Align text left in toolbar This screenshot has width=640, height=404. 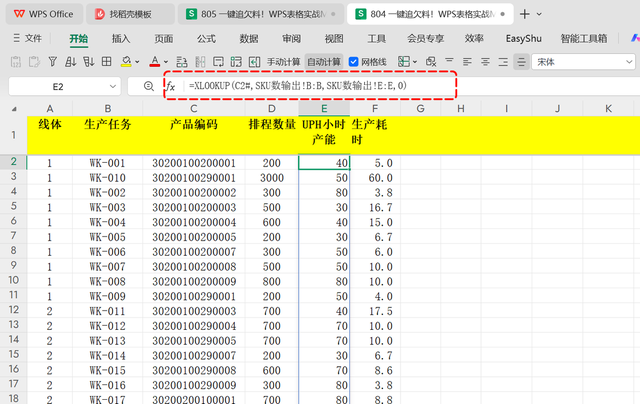(467, 62)
